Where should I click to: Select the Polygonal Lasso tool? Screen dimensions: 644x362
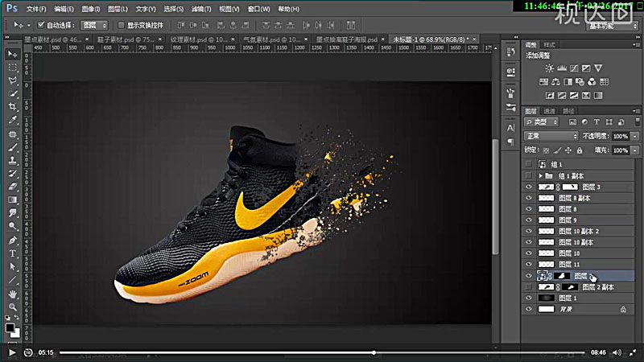click(x=13, y=80)
